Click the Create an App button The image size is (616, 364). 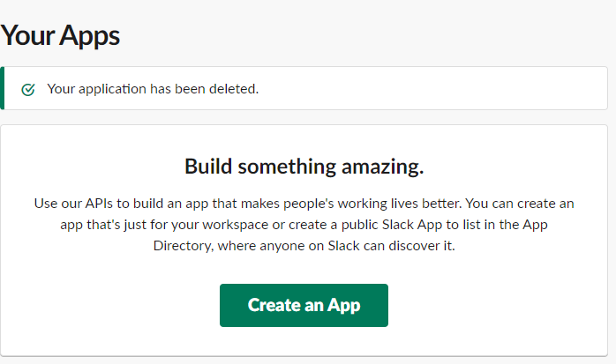304,305
